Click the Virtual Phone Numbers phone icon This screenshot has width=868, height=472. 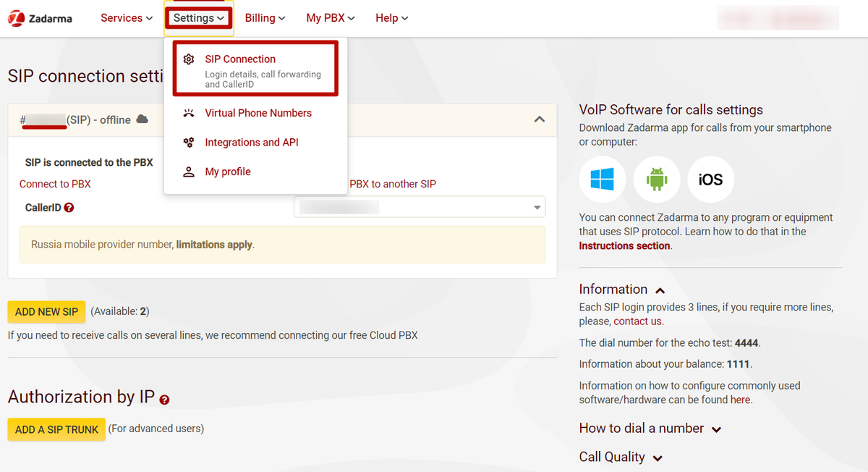click(189, 113)
